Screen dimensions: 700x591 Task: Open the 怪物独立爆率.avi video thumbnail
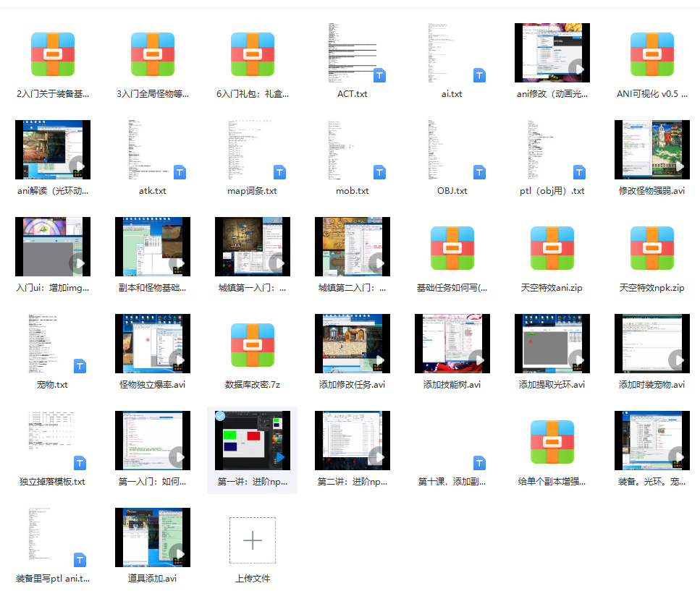pyautogui.click(x=153, y=344)
